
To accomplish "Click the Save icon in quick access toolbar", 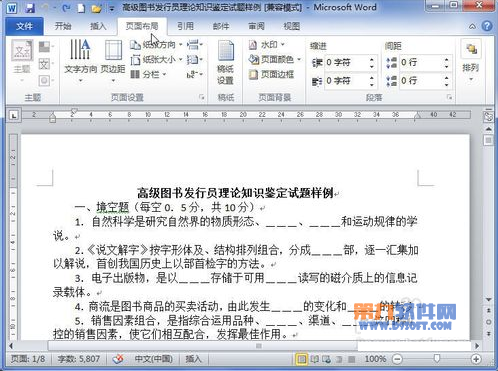I will tap(30, 8).
